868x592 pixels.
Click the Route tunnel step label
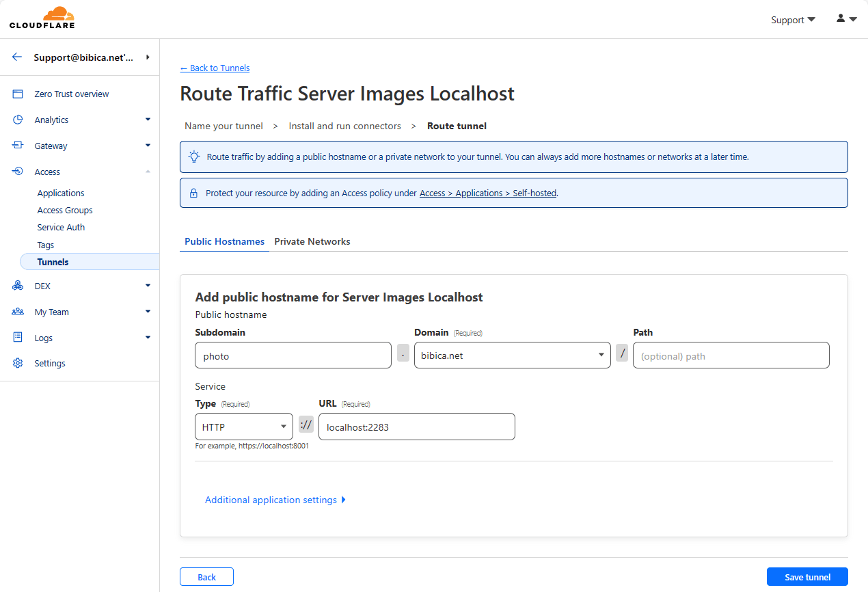[457, 126]
